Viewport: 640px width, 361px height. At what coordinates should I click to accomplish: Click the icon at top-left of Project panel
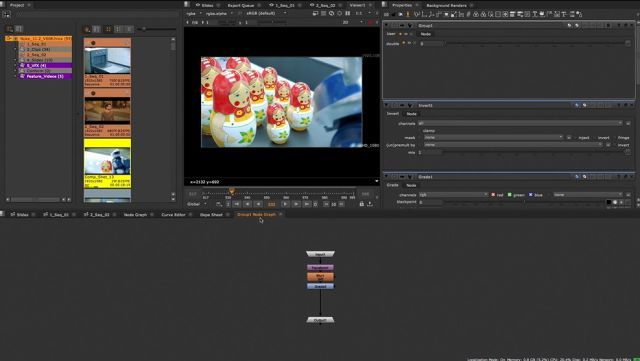pos(6,14)
